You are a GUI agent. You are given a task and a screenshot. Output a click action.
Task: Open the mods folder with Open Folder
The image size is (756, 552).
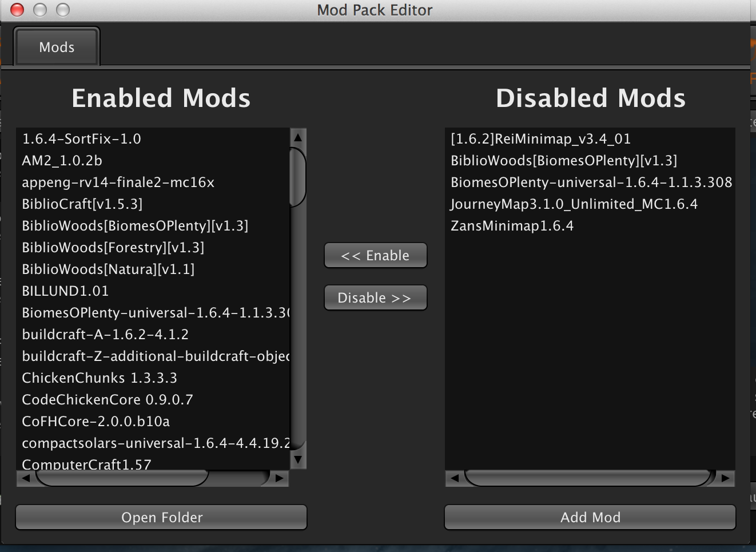pyautogui.click(x=161, y=517)
